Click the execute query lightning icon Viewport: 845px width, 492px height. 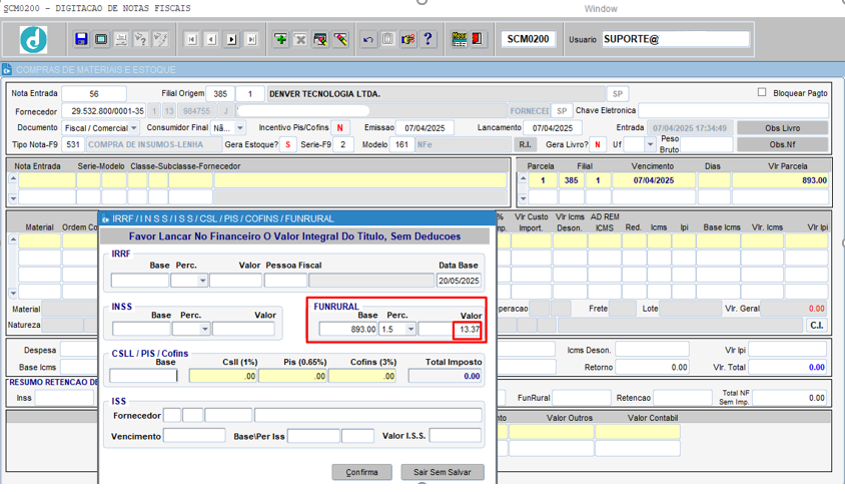161,39
